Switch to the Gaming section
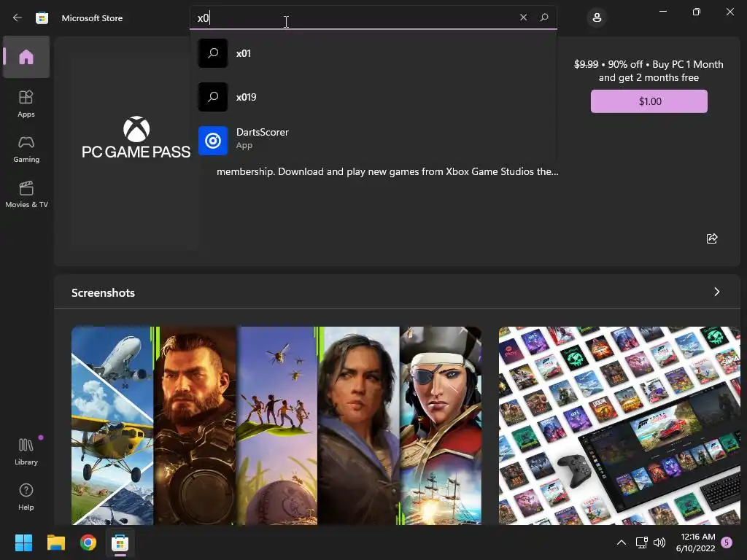747x560 pixels. [26, 149]
